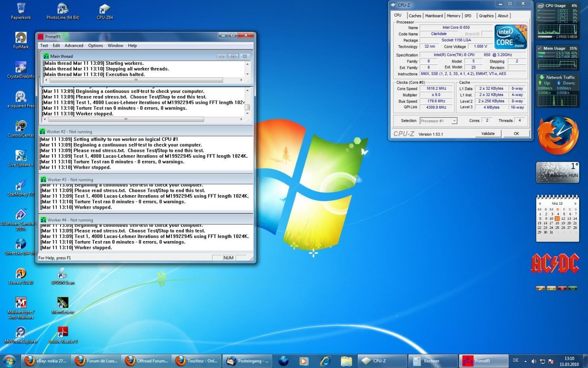Screen dimensions: 588x368
Task: Launch the CPU-Z64 desktop shortcut
Action: click(x=104, y=9)
